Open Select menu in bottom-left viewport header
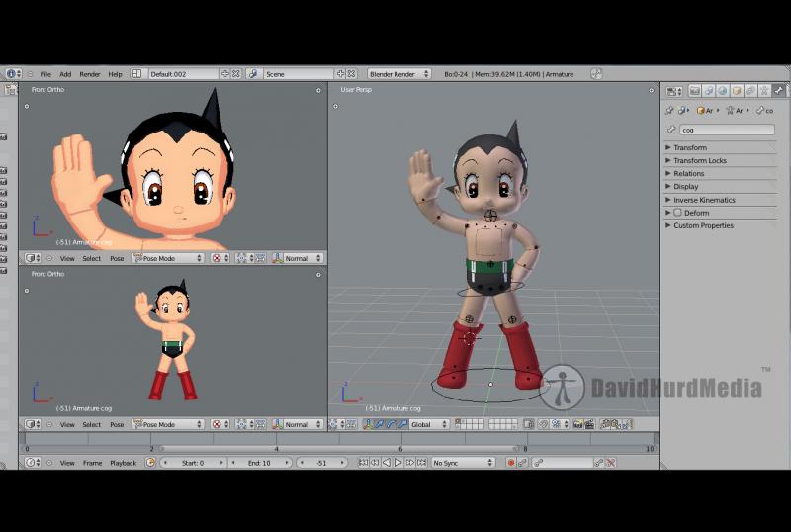The image size is (791, 532). click(91, 425)
